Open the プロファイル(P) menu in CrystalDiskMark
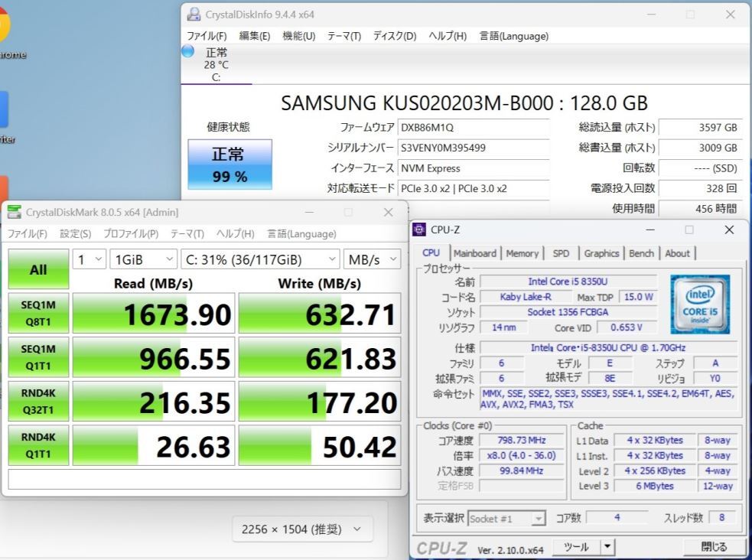 pyautogui.click(x=131, y=233)
